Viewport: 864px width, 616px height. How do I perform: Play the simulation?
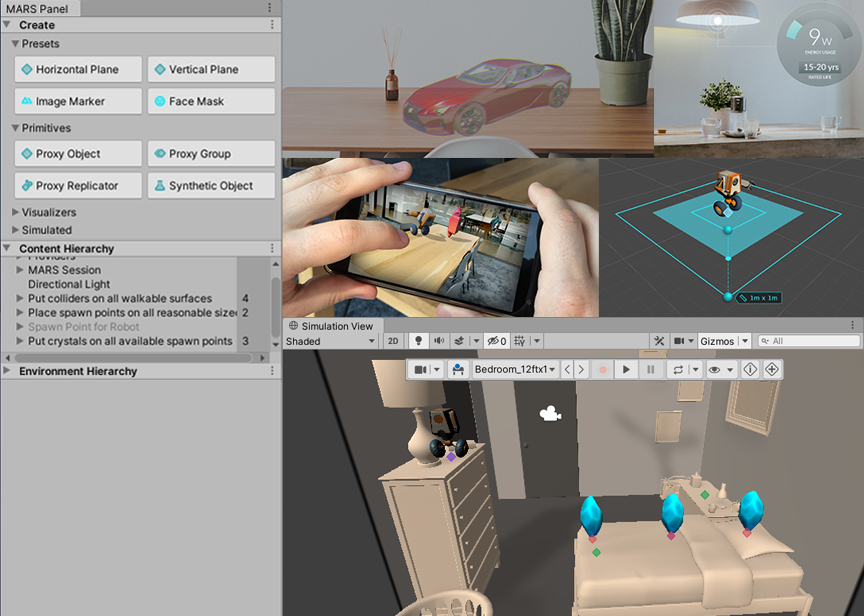(x=625, y=368)
